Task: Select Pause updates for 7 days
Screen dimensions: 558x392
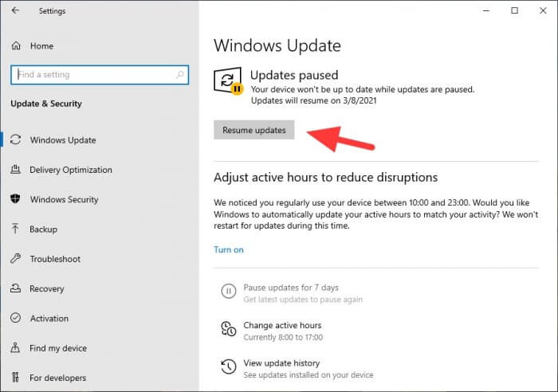Action: (x=291, y=288)
